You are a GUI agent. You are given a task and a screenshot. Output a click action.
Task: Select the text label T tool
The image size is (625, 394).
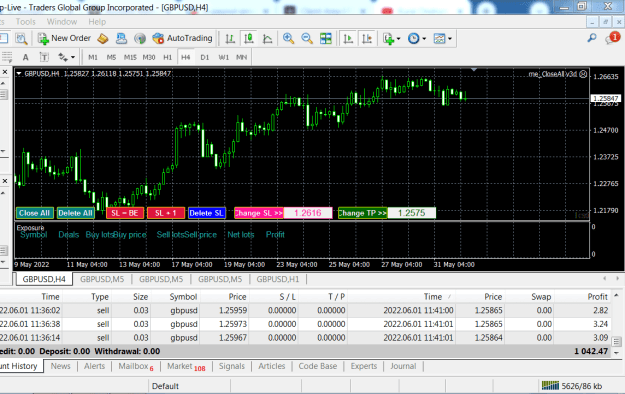coord(44,57)
